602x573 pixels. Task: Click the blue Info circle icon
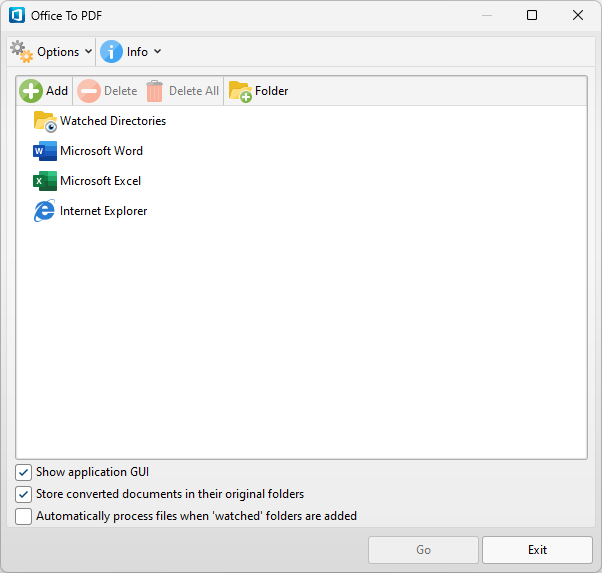(111, 52)
